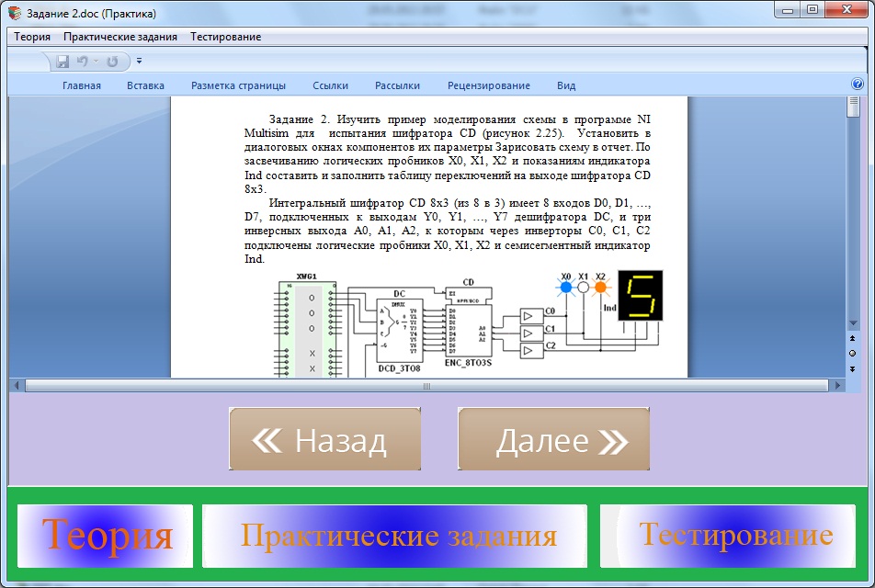Click the 'Задание 2.' text in document
The image size is (875, 588).
(x=300, y=119)
